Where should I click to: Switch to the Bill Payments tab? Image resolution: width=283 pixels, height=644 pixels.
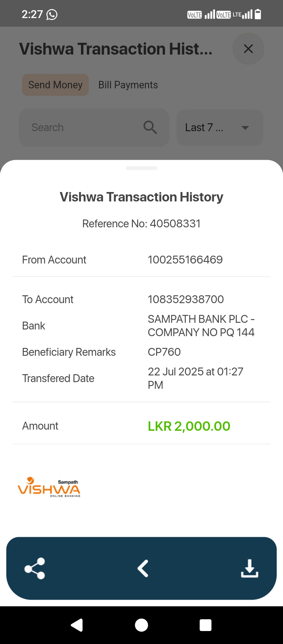click(x=128, y=85)
